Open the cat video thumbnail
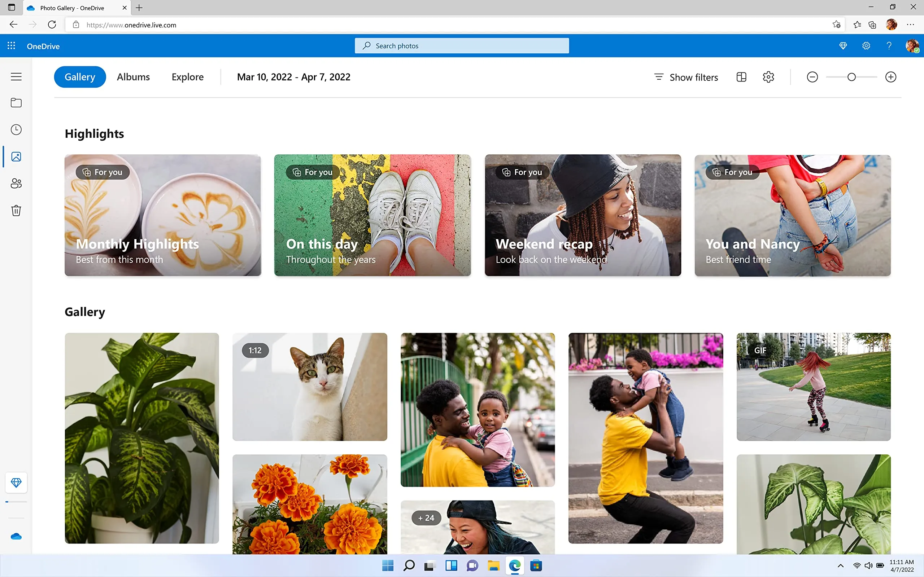This screenshot has width=924, height=577. click(310, 387)
